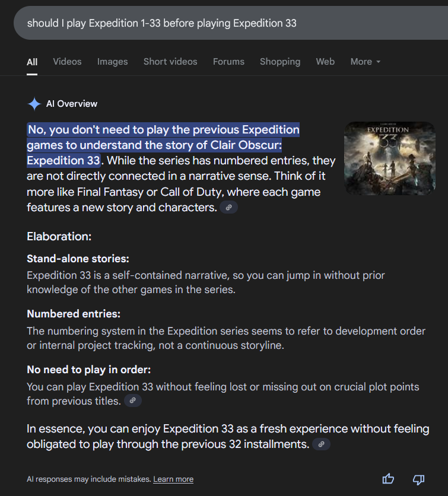Image resolution: width=448 pixels, height=496 pixels.
Task: Expand the More search filters dropdown
Action: click(366, 62)
